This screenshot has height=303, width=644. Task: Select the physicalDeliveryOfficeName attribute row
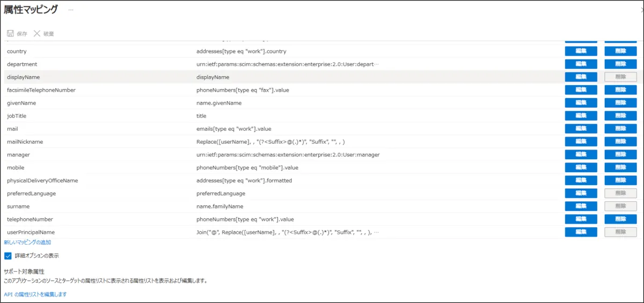pos(42,181)
